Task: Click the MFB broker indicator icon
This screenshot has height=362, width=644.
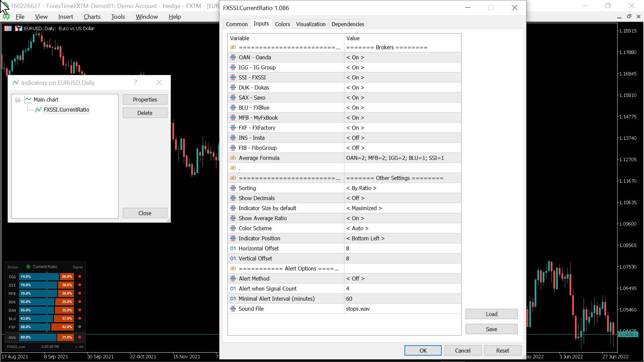Action: [233, 118]
